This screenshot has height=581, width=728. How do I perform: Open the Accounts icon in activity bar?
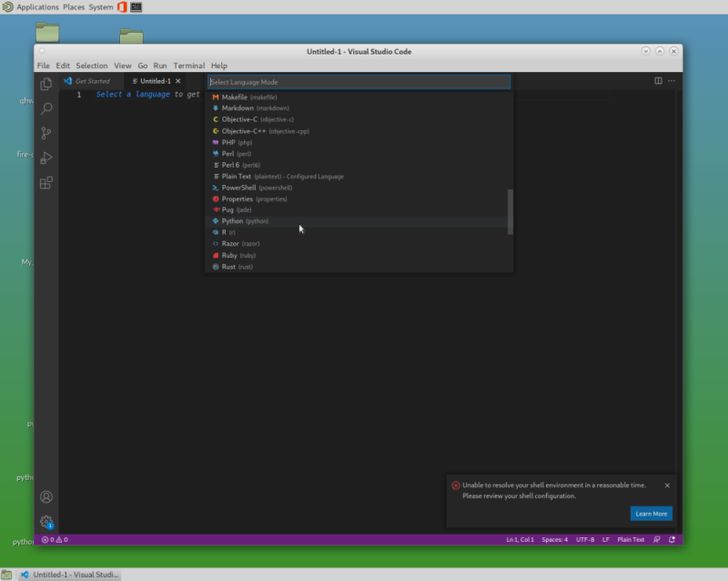pos(46,497)
